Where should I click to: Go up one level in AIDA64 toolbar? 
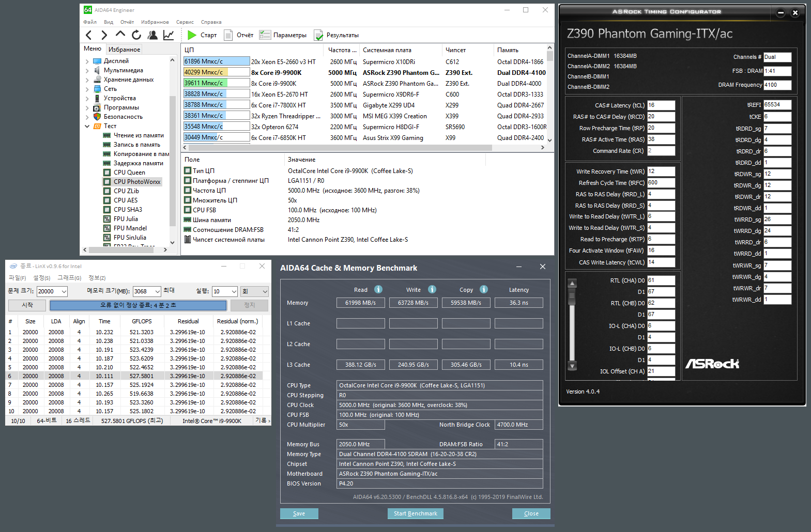pyautogui.click(x=120, y=35)
